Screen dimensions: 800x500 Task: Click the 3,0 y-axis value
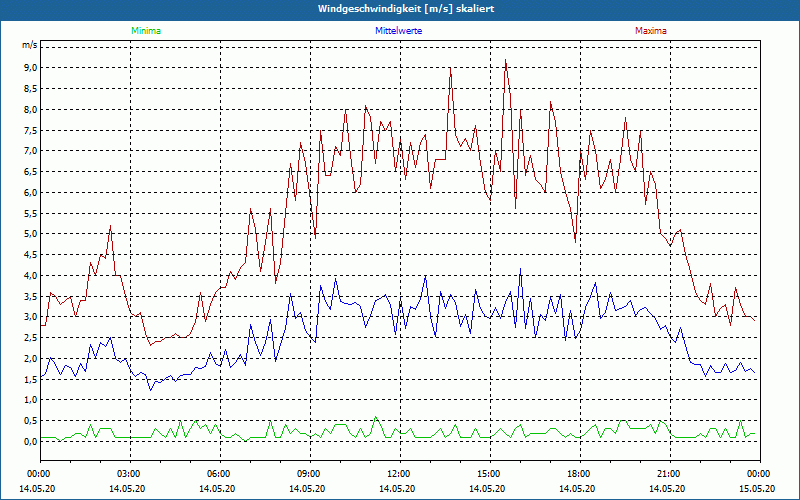[x=31, y=317]
